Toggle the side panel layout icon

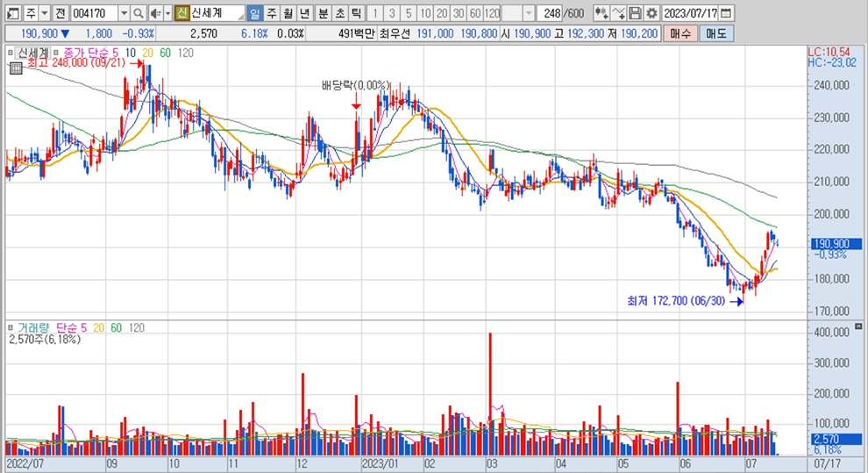[x=13, y=13]
